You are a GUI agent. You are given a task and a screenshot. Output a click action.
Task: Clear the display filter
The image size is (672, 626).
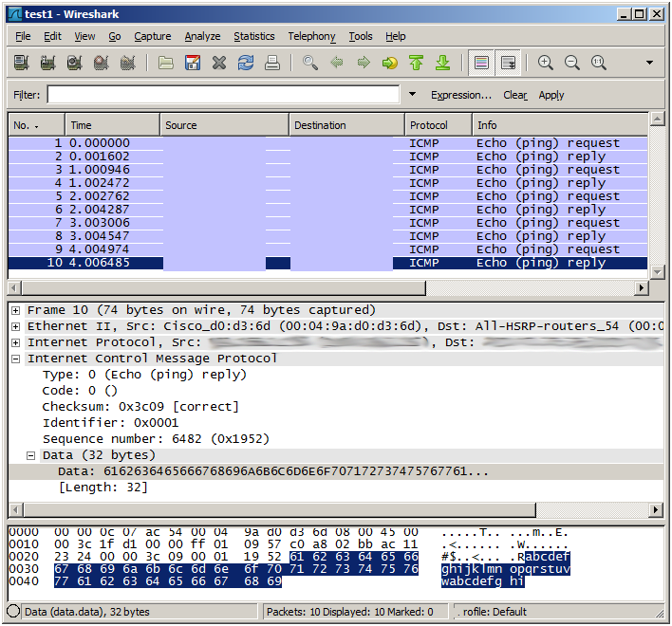click(x=515, y=95)
